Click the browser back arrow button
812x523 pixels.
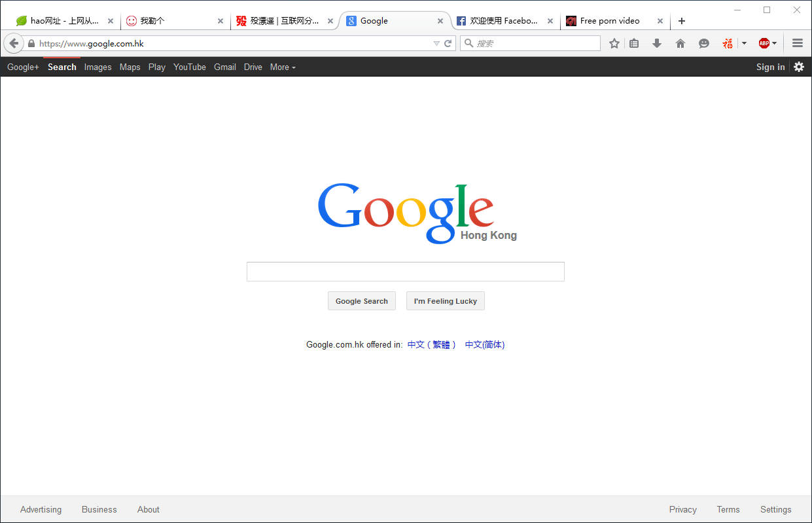[14, 43]
